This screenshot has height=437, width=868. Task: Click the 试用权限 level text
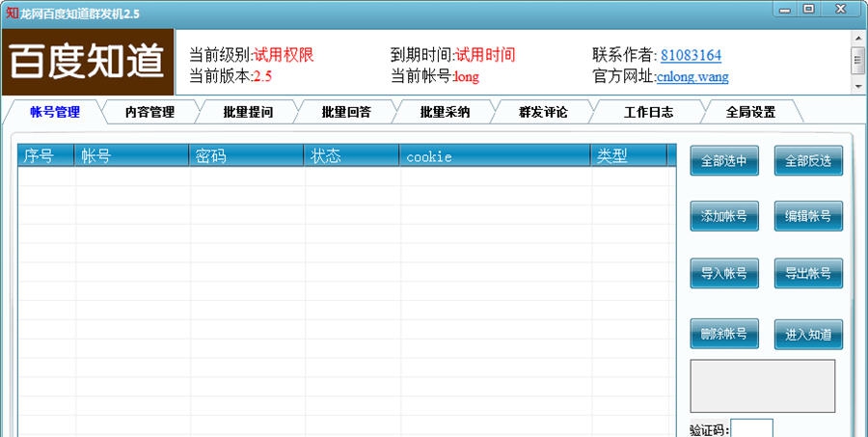(284, 55)
